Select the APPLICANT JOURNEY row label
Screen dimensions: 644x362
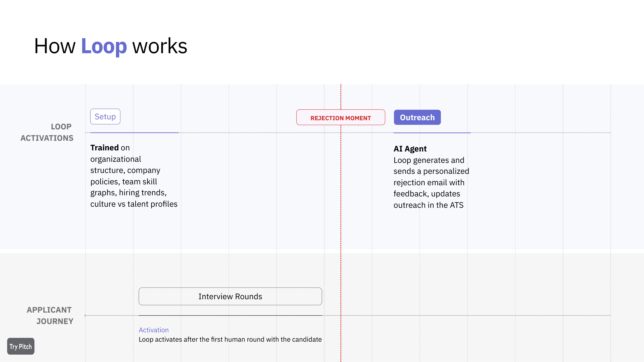pos(50,315)
